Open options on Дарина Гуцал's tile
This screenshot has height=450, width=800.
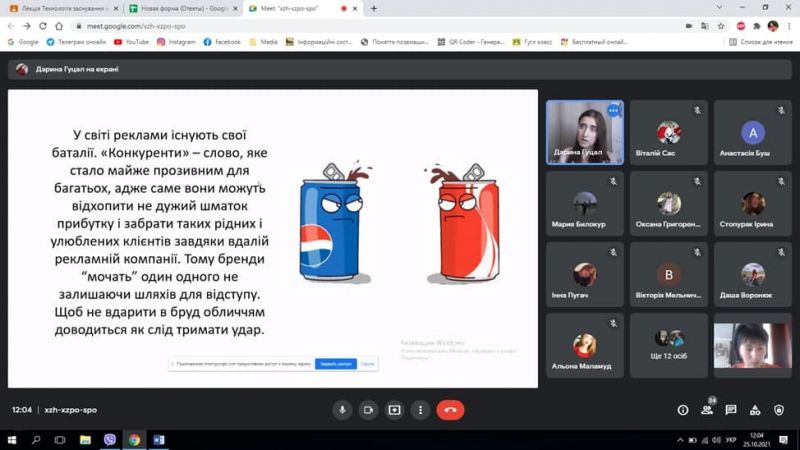pos(613,110)
